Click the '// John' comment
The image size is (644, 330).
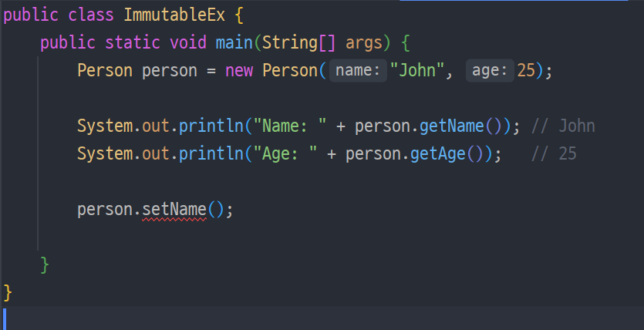(563, 126)
